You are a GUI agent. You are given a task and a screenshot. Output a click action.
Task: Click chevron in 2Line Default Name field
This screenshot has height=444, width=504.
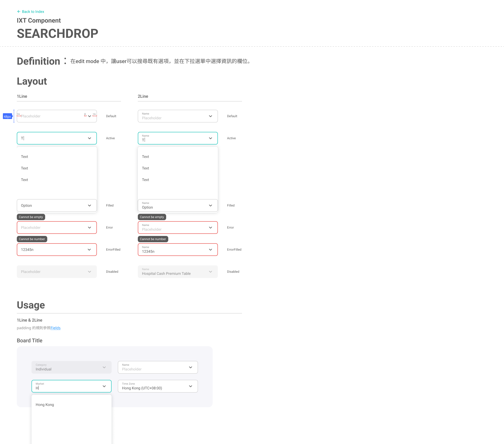[211, 116]
